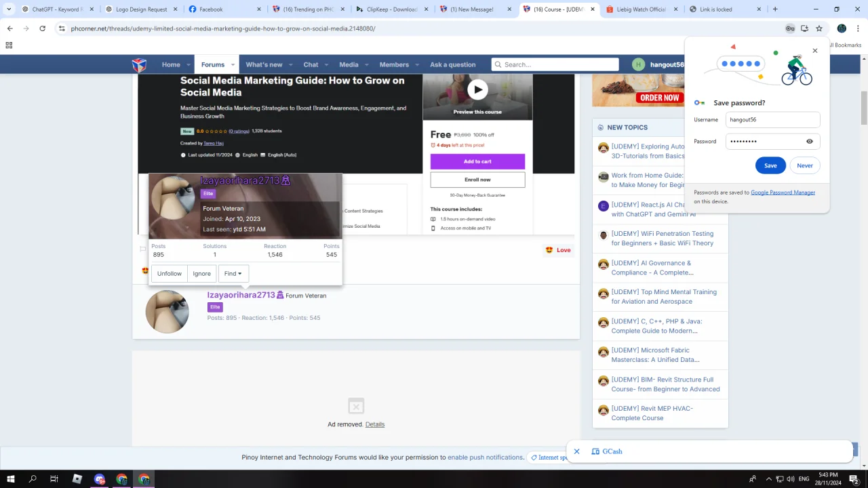Close the Save password popup
Screen dimensions: 868x488
click(x=815, y=51)
